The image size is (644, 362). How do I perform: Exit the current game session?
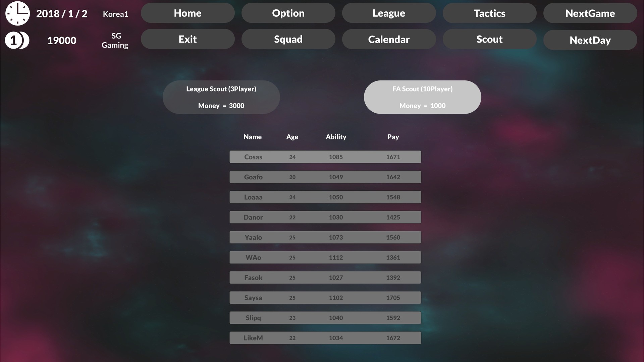[187, 39]
